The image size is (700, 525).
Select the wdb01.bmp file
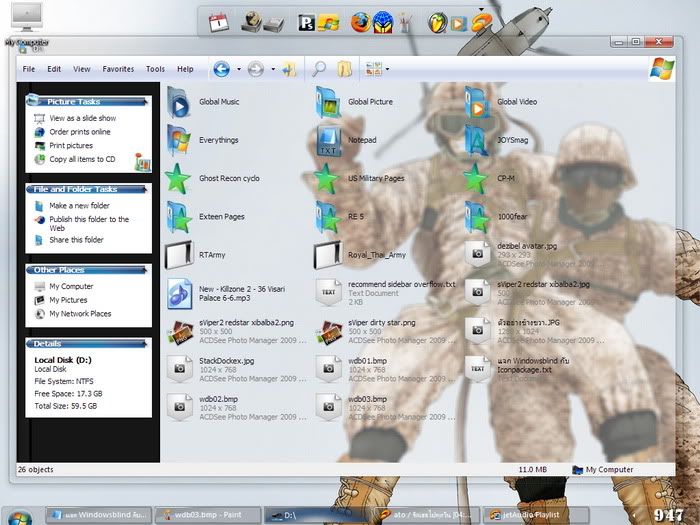(386, 370)
